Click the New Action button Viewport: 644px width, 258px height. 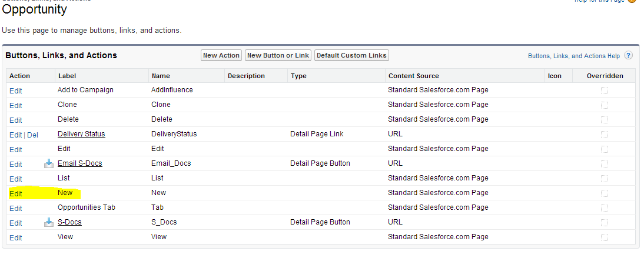[221, 55]
